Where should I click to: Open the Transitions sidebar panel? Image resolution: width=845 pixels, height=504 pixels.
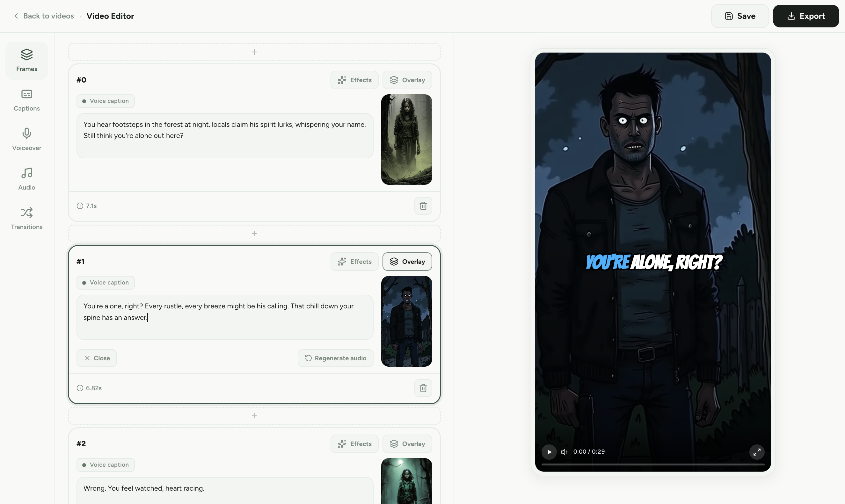26,218
